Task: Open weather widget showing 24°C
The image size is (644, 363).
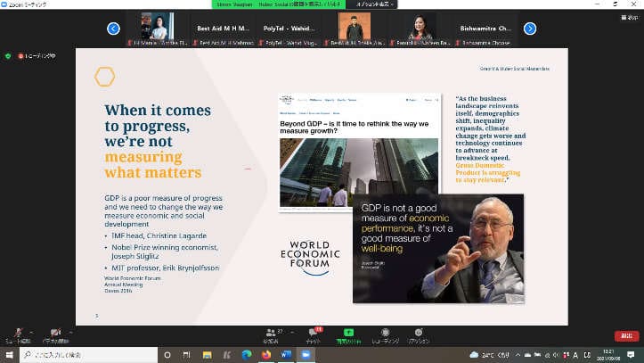Action: [490, 355]
